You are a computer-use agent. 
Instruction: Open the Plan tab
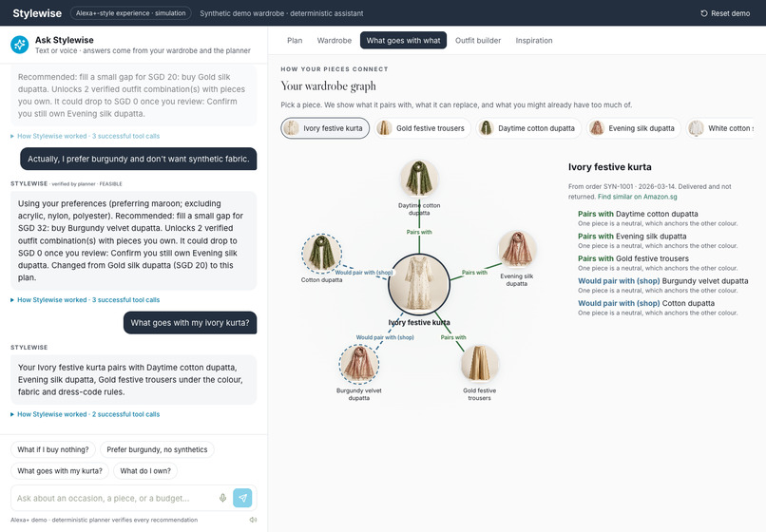(x=295, y=41)
